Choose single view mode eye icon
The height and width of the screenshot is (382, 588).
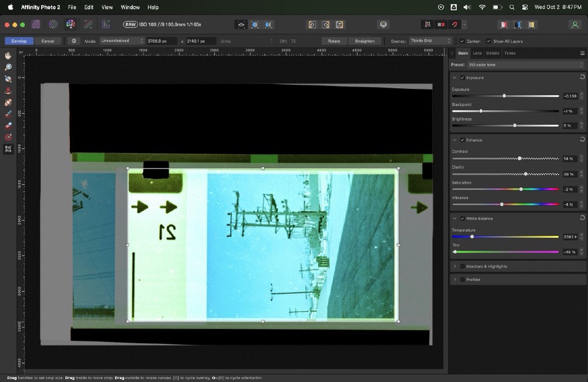[x=241, y=25]
